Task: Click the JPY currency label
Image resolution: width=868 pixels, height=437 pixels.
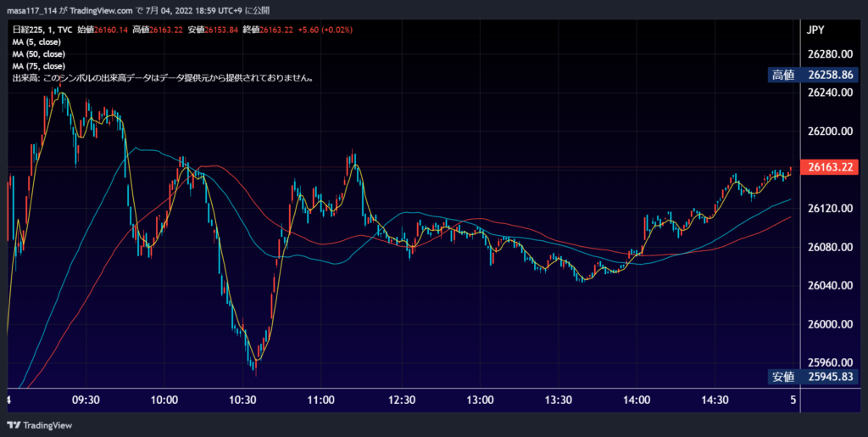Action: [815, 30]
